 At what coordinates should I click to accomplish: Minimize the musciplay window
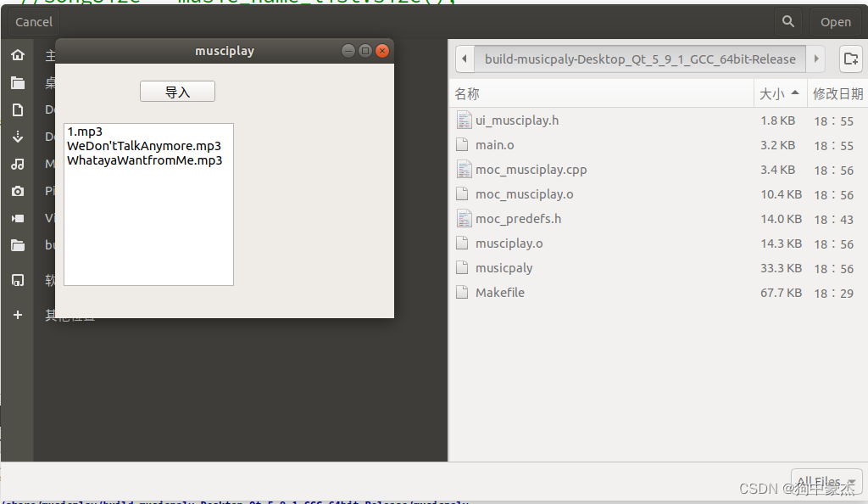tap(348, 51)
